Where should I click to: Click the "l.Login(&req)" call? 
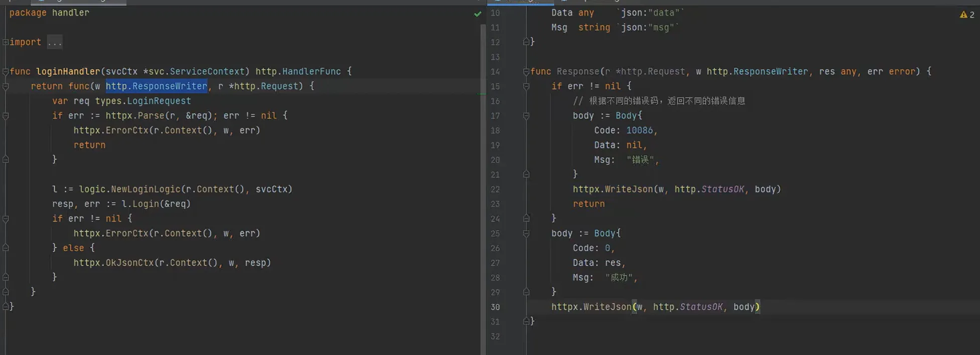156,204
